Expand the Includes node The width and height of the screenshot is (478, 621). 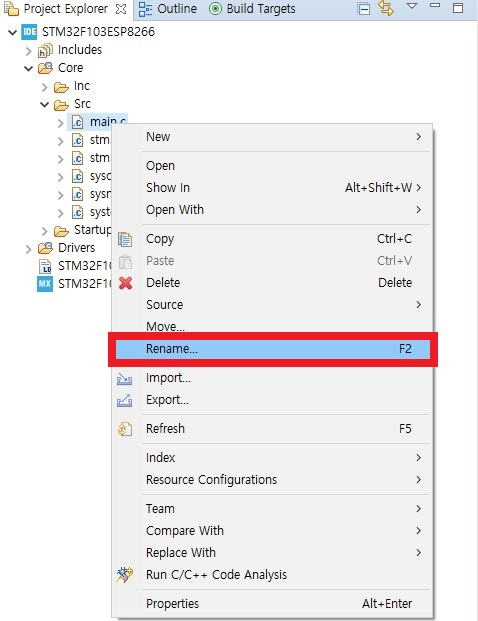click(28, 51)
